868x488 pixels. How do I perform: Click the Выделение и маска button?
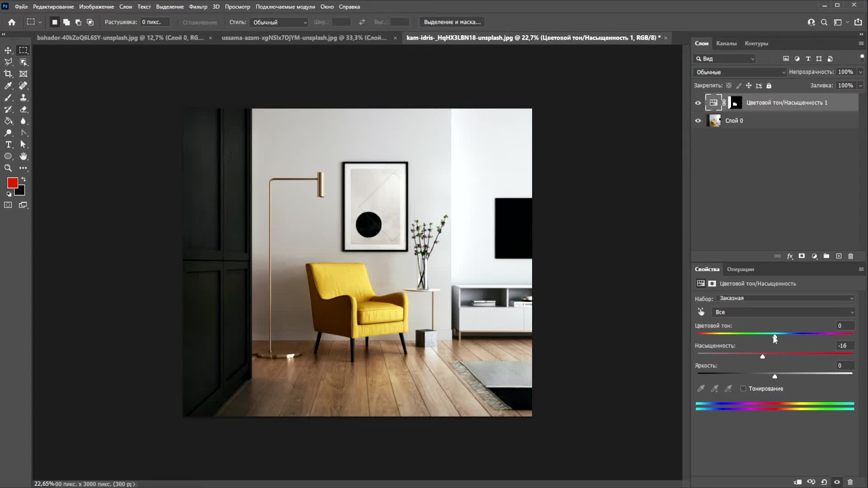pyautogui.click(x=452, y=22)
